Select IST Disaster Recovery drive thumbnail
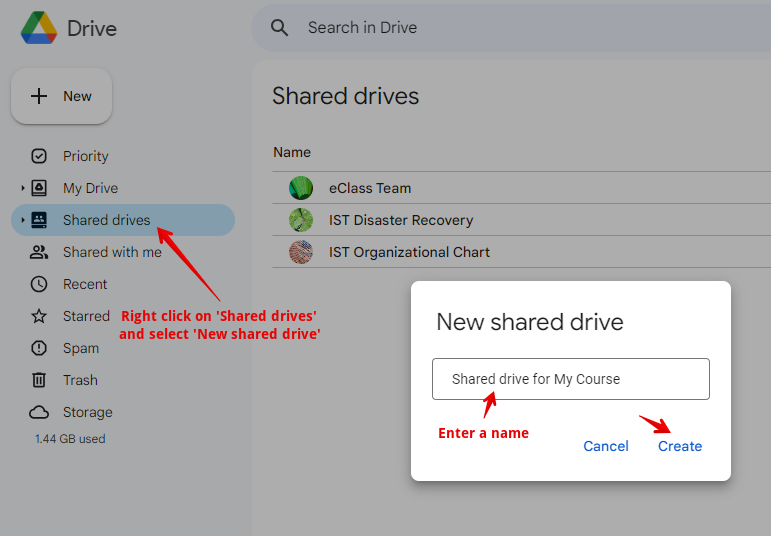The width and height of the screenshot is (771, 536). pos(301,220)
